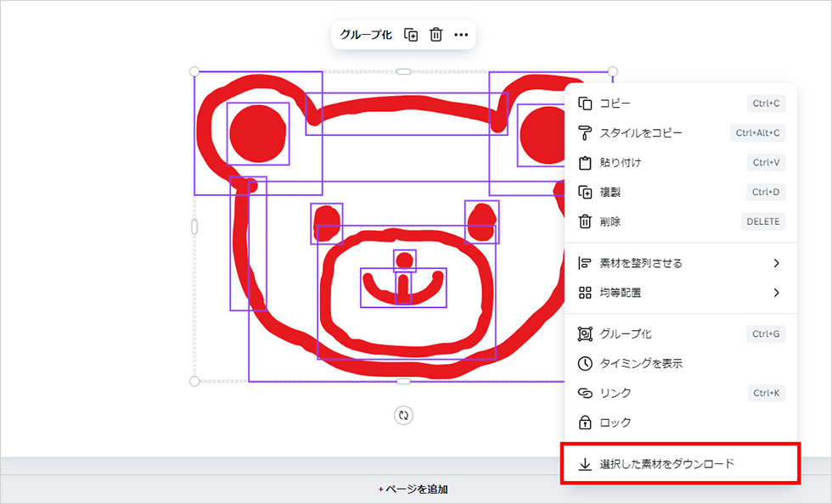Image resolution: width=832 pixels, height=504 pixels.
Task: Select タイミングを表示 menu entry
Action: [681, 363]
